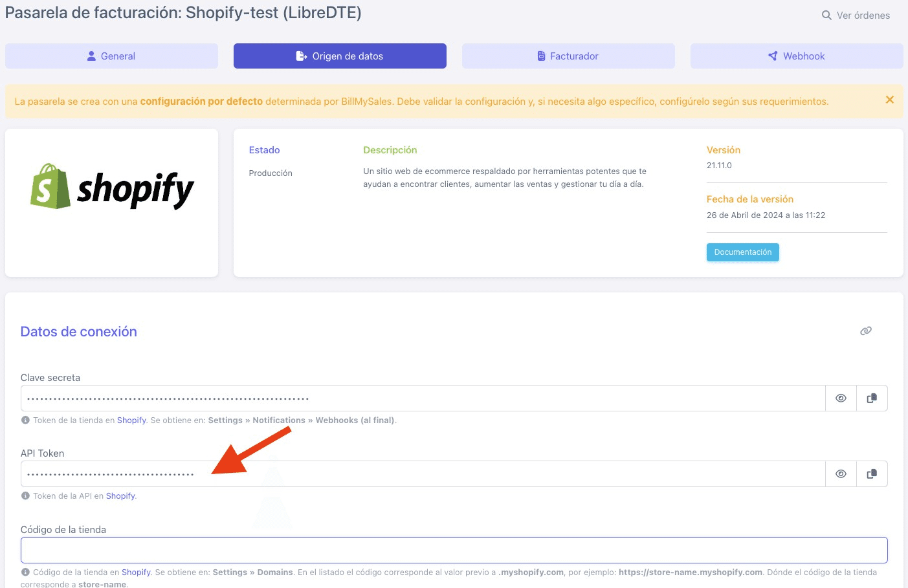Image resolution: width=908 pixels, height=588 pixels.
Task: Open the Shopify link under API Token
Action: [120, 495]
